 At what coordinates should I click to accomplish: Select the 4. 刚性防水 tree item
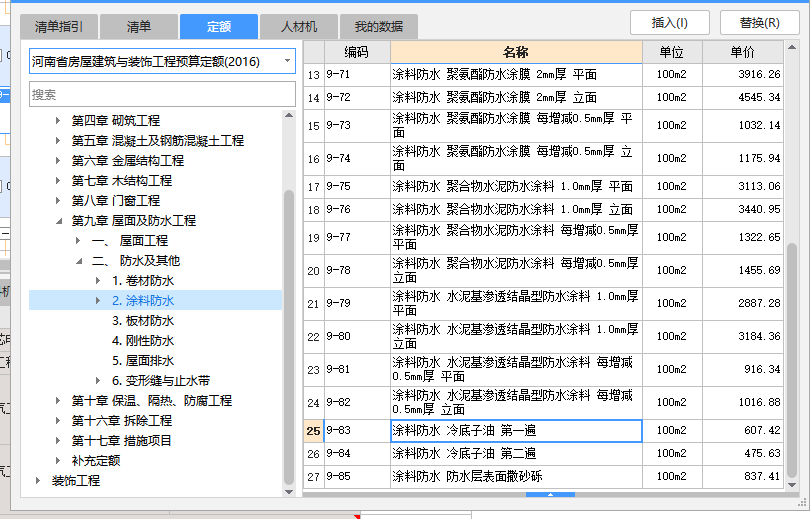click(x=143, y=341)
